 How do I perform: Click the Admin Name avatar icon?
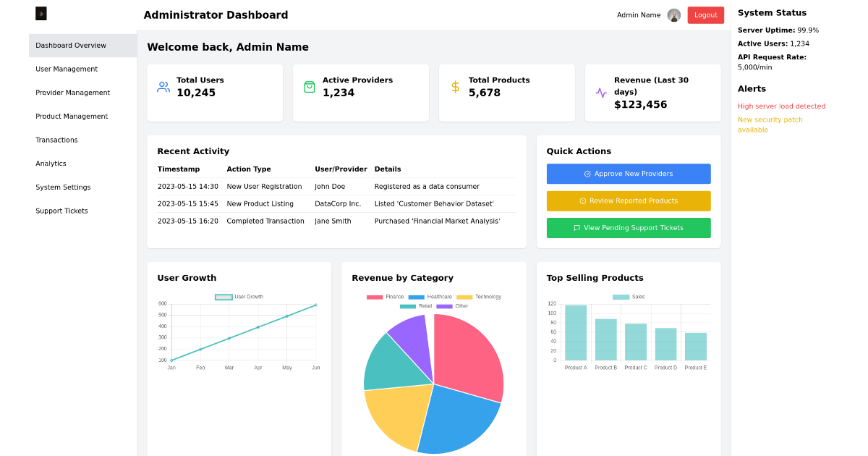click(673, 15)
